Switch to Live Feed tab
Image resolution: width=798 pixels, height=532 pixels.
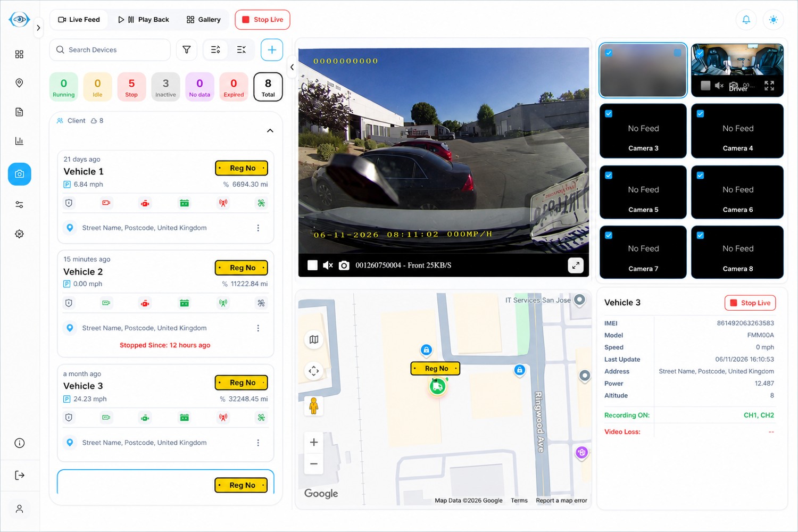click(x=79, y=20)
